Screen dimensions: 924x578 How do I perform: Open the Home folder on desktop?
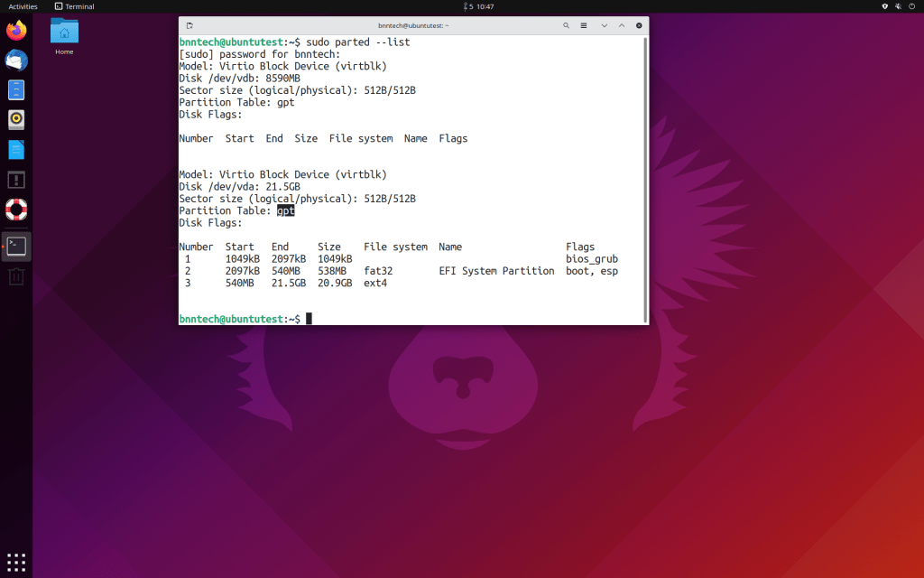[64, 36]
